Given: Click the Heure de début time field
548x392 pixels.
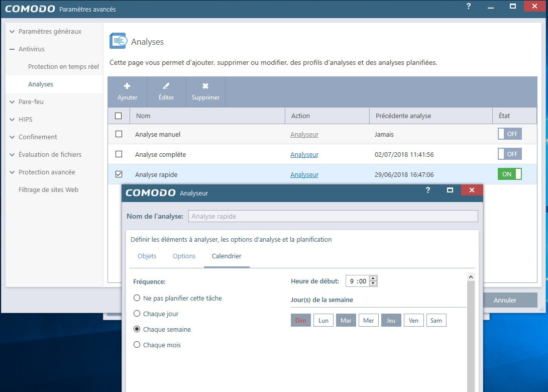Looking at the screenshot, I should (x=357, y=281).
